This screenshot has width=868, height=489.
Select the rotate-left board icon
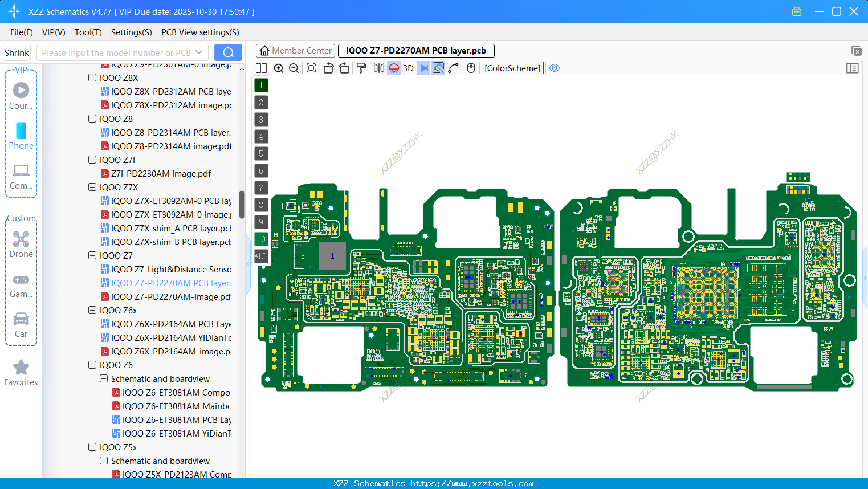pyautogui.click(x=328, y=68)
